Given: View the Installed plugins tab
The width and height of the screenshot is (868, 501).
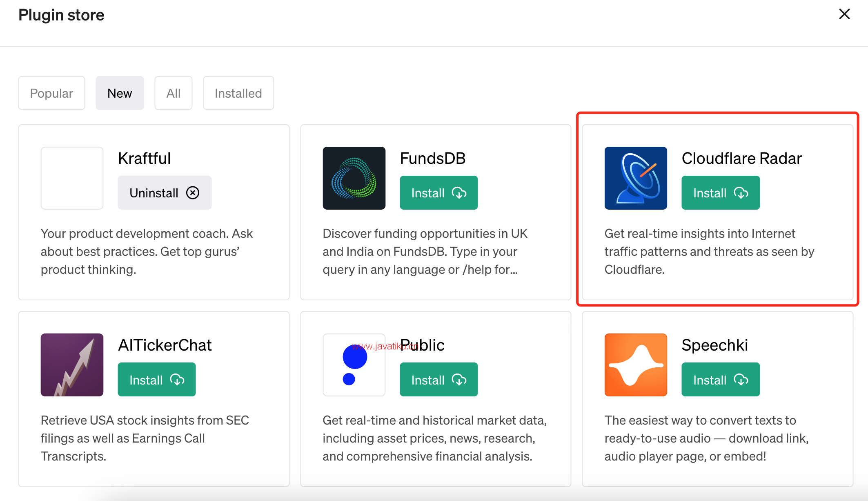Looking at the screenshot, I should [238, 93].
